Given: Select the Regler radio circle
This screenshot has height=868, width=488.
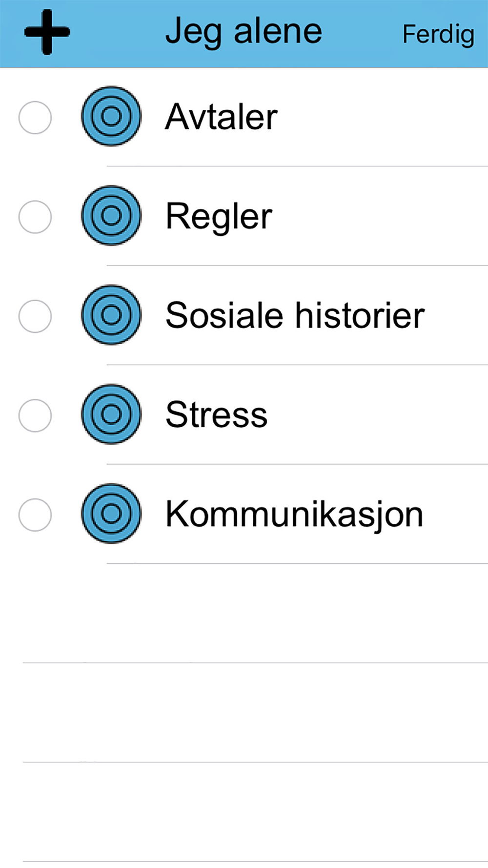Looking at the screenshot, I should click(35, 217).
